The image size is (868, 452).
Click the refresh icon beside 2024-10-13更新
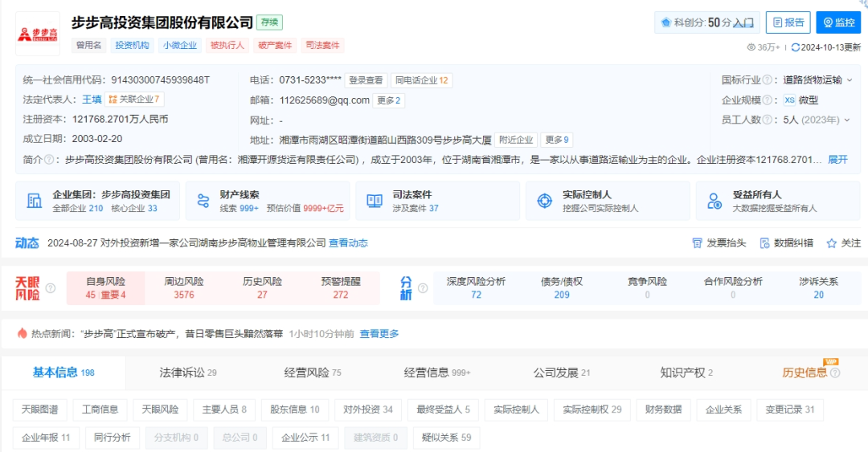(x=796, y=47)
